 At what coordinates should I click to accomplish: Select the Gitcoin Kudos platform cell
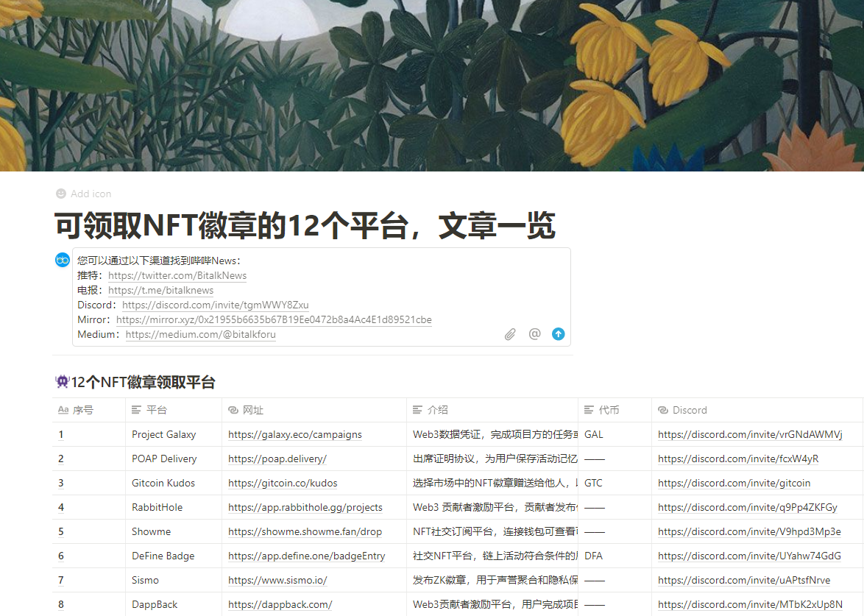pyautogui.click(x=174, y=483)
